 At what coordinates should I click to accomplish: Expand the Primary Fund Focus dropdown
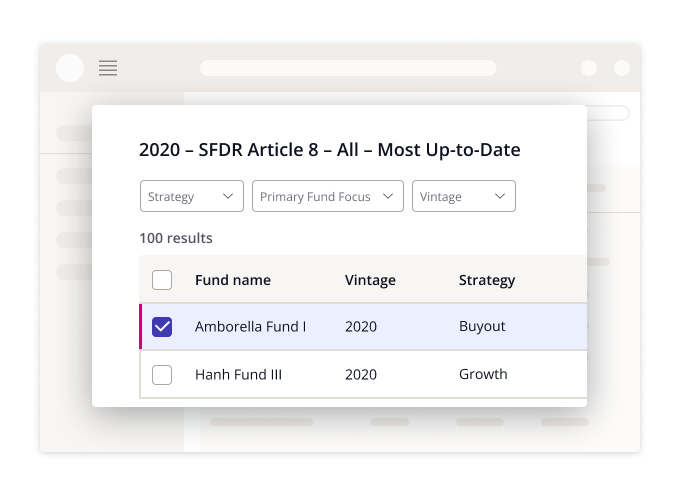327,197
